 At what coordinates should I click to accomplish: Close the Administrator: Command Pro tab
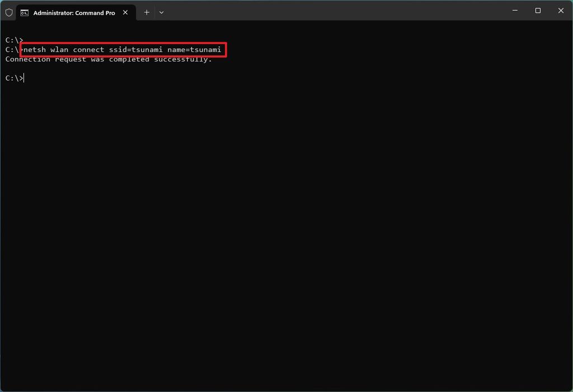click(125, 12)
